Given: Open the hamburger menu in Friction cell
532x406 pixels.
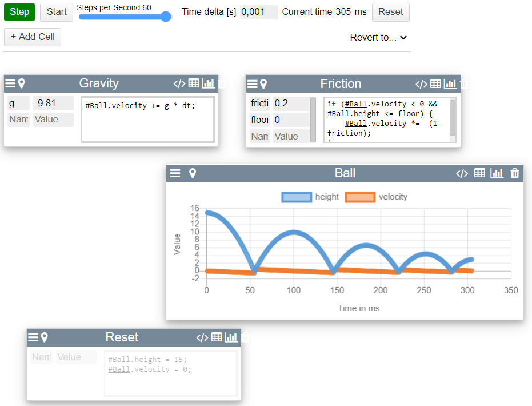Looking at the screenshot, I should [x=252, y=84].
